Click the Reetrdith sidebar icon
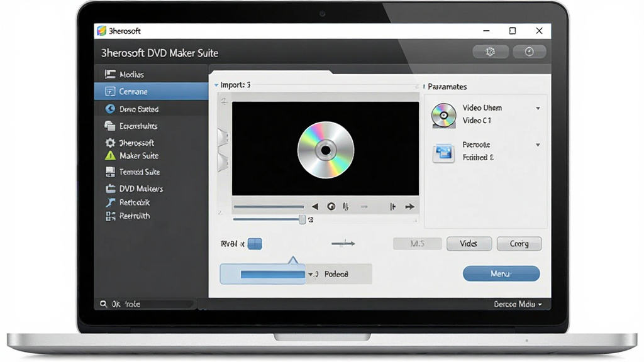Image resolution: width=644 pixels, height=362 pixels. [x=110, y=216]
